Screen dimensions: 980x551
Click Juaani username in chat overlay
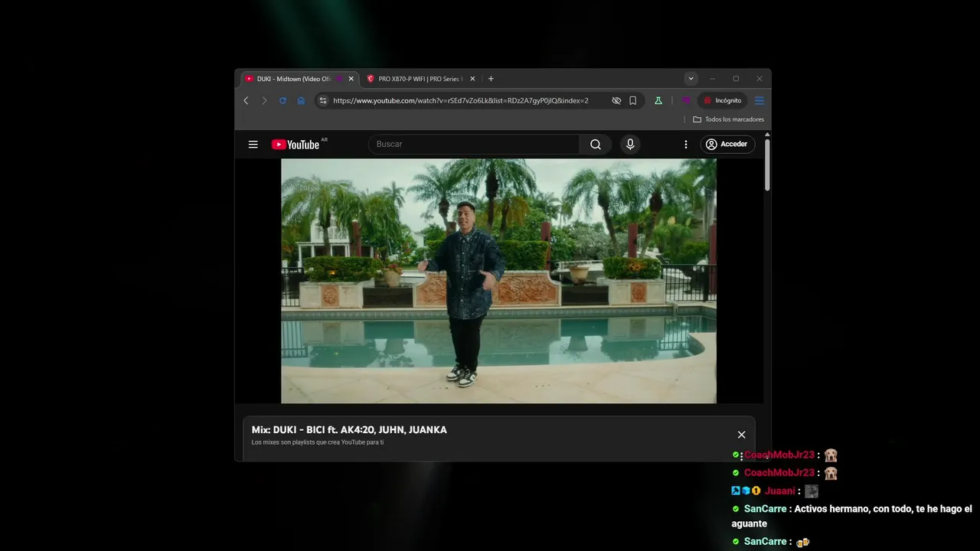779,491
